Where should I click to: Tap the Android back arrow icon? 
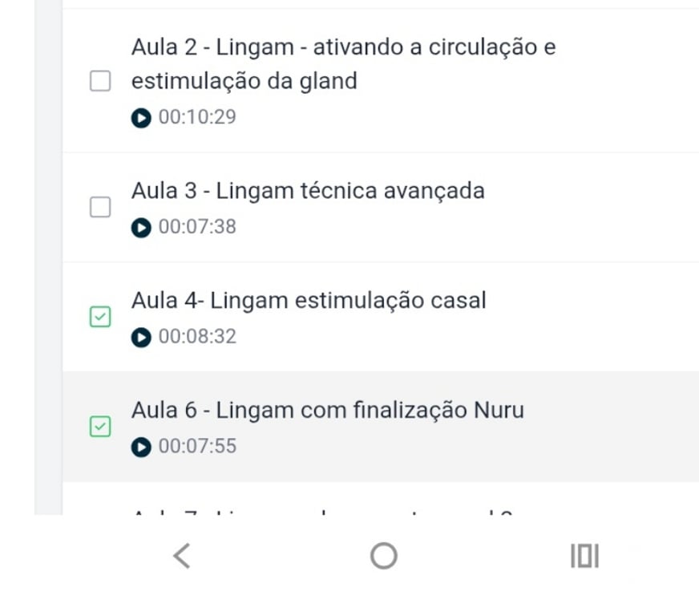tap(182, 555)
